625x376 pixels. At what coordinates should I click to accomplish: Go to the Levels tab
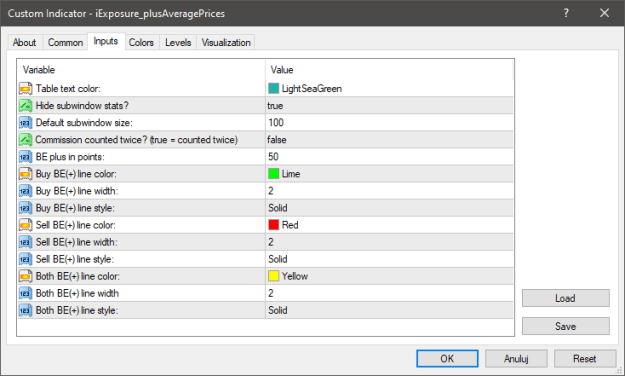click(x=178, y=42)
